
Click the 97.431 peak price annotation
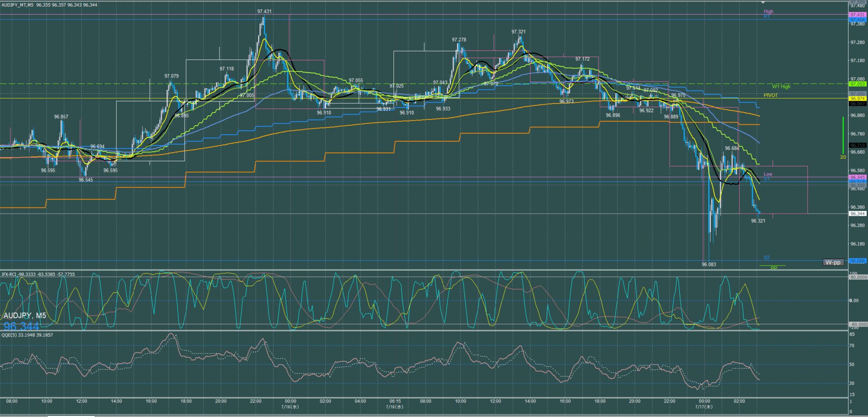point(264,12)
